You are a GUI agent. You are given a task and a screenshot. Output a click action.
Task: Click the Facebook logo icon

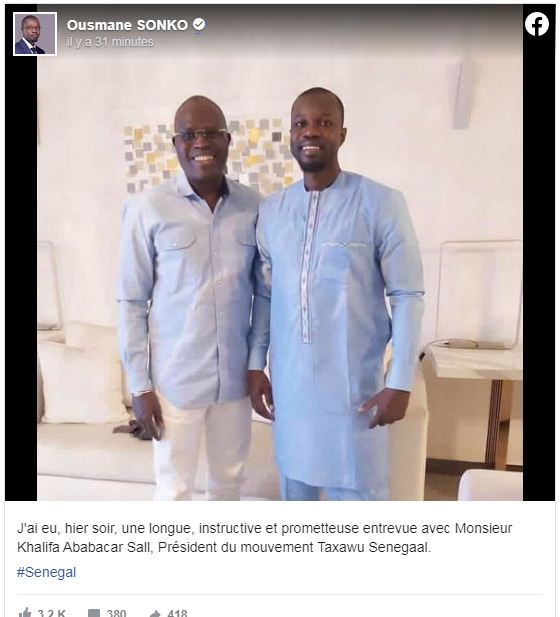(x=537, y=24)
